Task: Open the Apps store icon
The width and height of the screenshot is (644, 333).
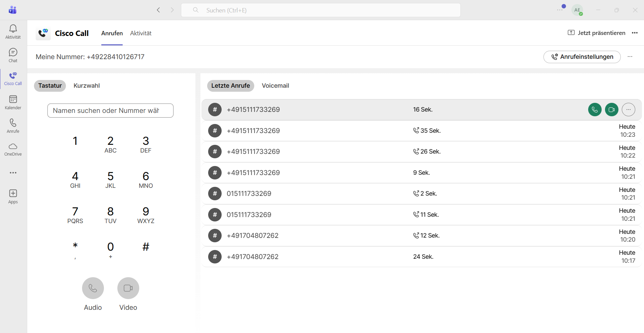Action: pos(13,196)
